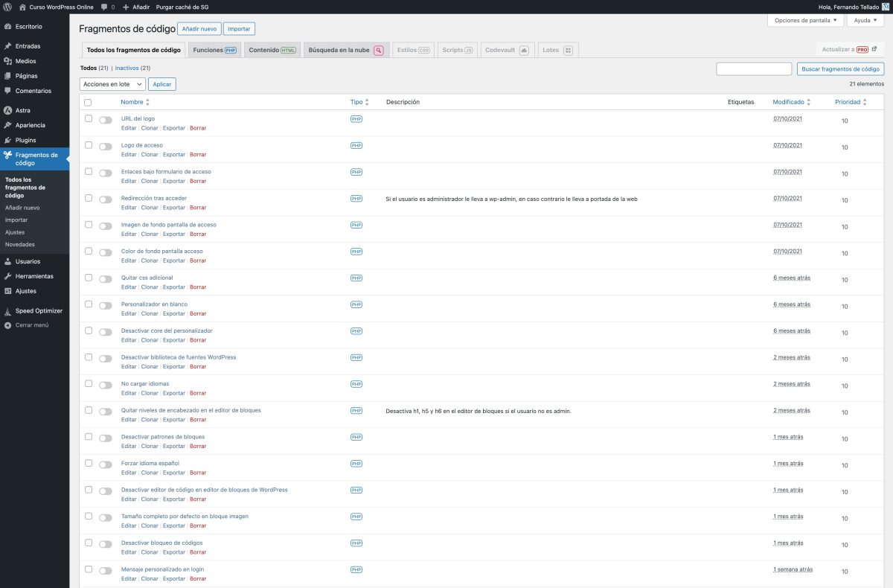Image resolution: width=893 pixels, height=588 pixels.
Task: Open Astra menu in sidebar
Action: [x=22, y=110]
